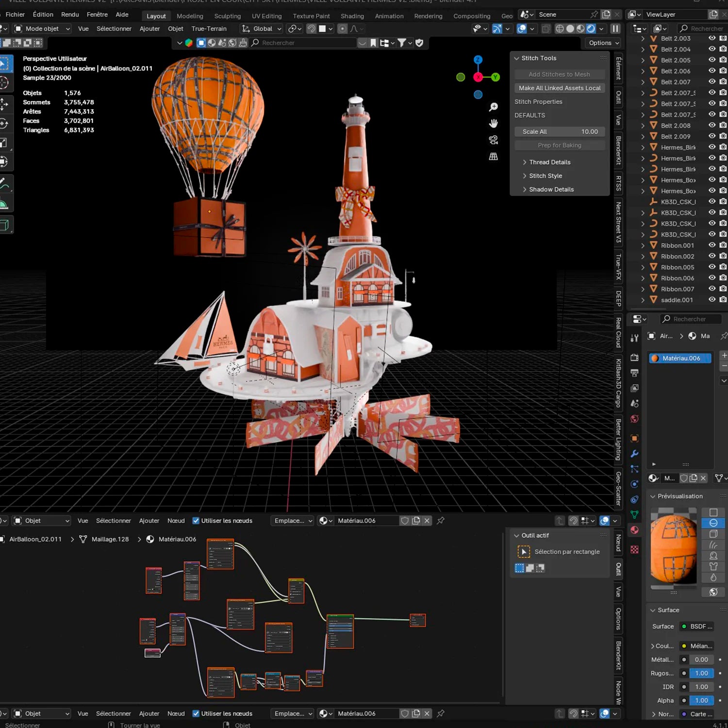This screenshot has width=728, height=728.
Task: Click the hand pan view icon
Action: 493,123
